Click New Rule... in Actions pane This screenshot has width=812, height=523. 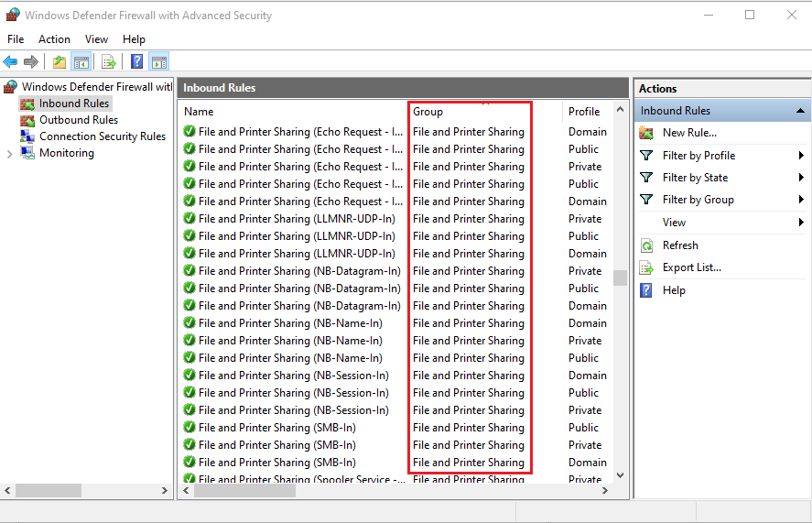(x=688, y=133)
